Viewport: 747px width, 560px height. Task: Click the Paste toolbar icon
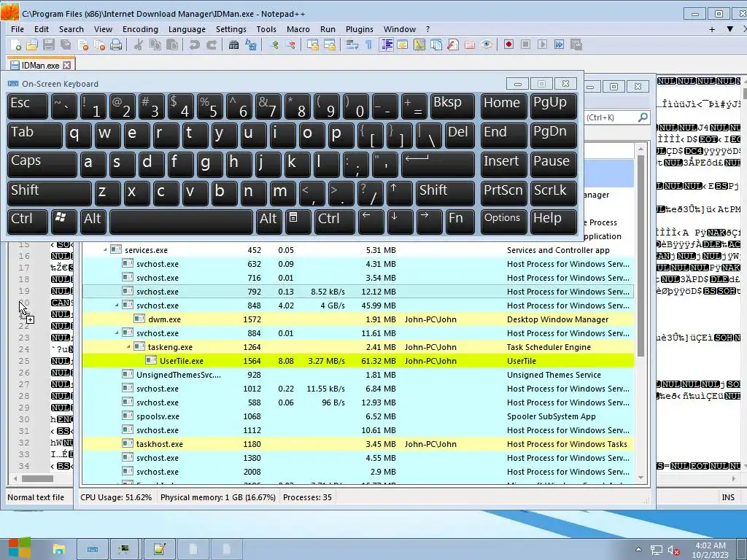172,44
